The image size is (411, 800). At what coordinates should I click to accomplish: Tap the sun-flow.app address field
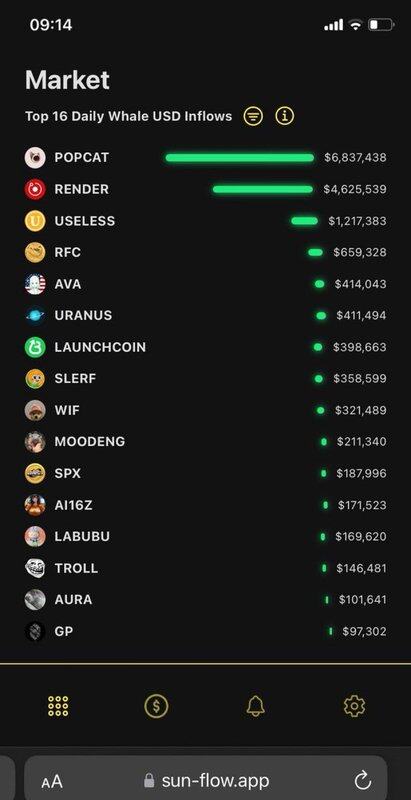tap(206, 778)
